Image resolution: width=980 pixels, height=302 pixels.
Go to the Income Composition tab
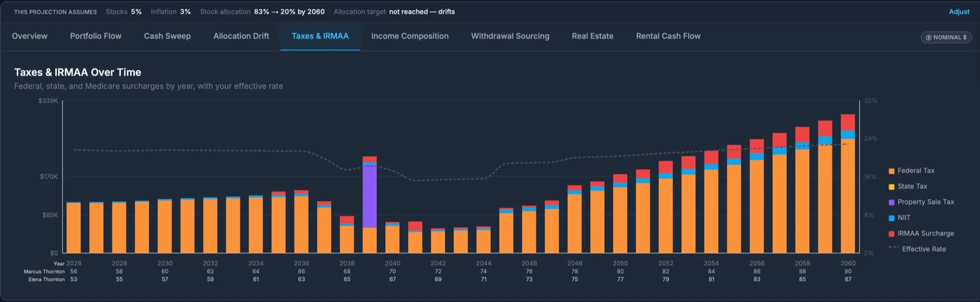pyautogui.click(x=410, y=36)
